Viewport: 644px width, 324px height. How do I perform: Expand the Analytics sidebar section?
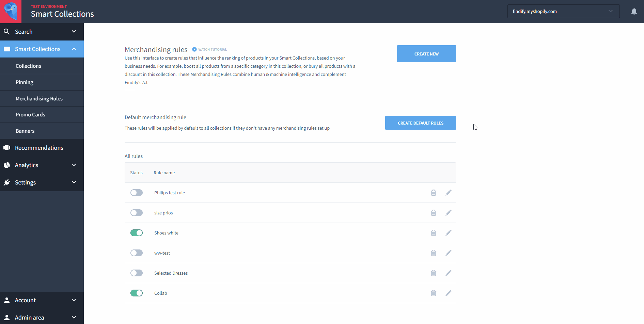[42, 165]
